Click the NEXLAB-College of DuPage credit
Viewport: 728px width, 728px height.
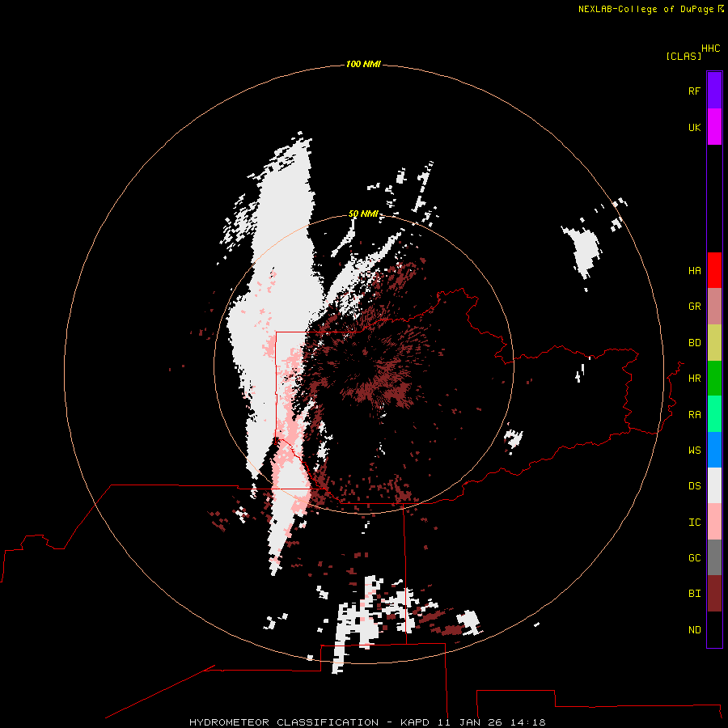(645, 9)
